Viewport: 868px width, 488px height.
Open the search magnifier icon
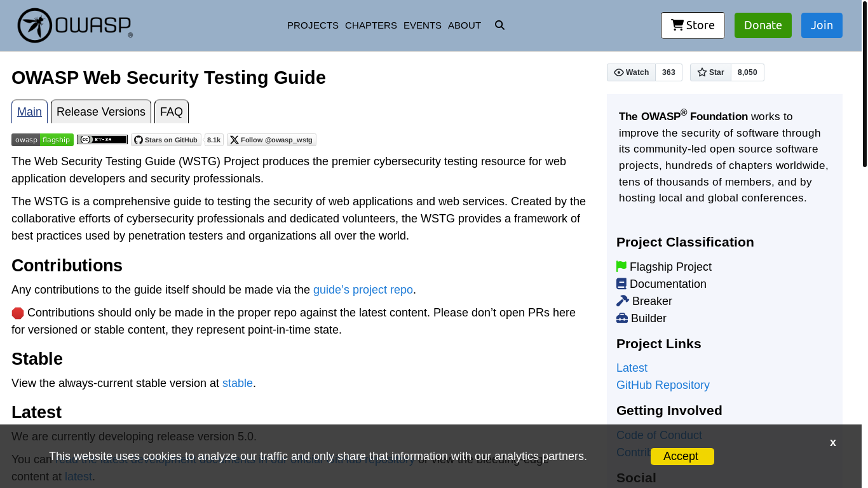tap(499, 25)
